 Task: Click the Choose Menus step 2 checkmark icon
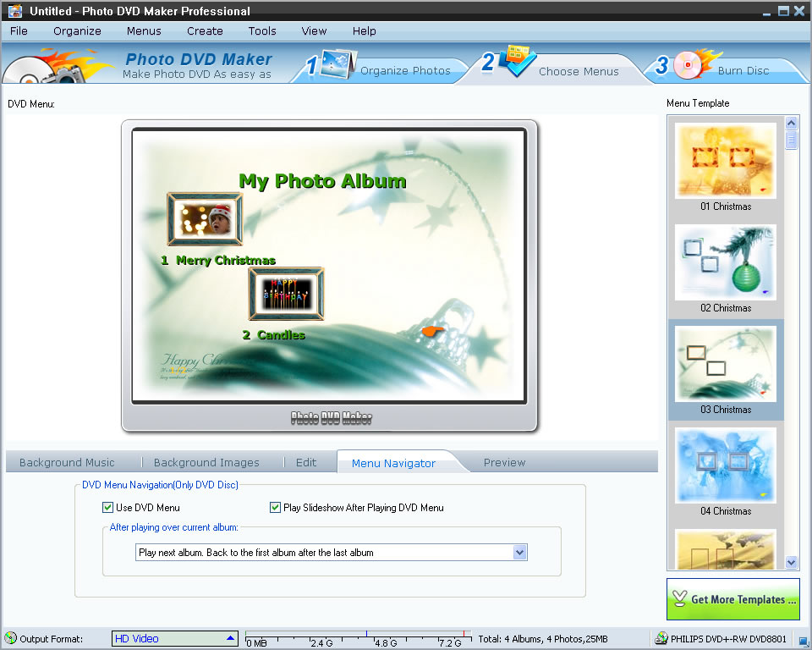click(x=518, y=60)
